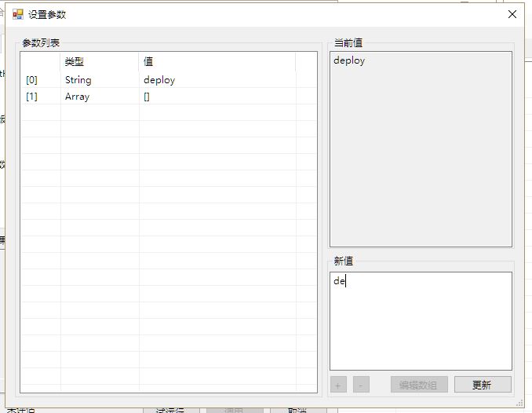
Task: Click the String type cell
Action: pos(100,80)
